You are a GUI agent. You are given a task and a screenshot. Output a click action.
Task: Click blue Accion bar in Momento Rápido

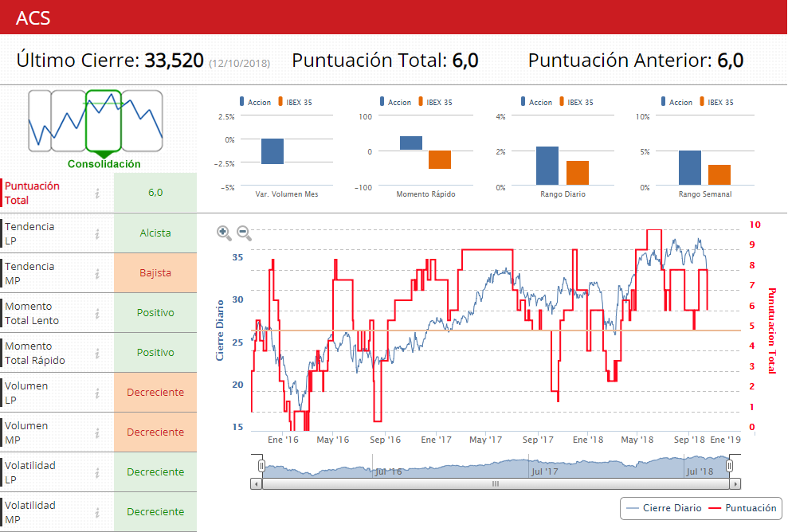tap(411, 143)
